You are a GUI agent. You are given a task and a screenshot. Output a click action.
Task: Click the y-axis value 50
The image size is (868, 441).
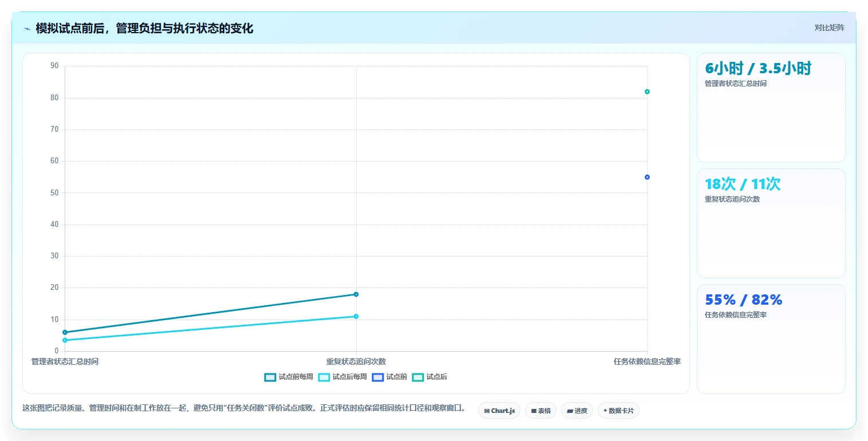coord(55,192)
